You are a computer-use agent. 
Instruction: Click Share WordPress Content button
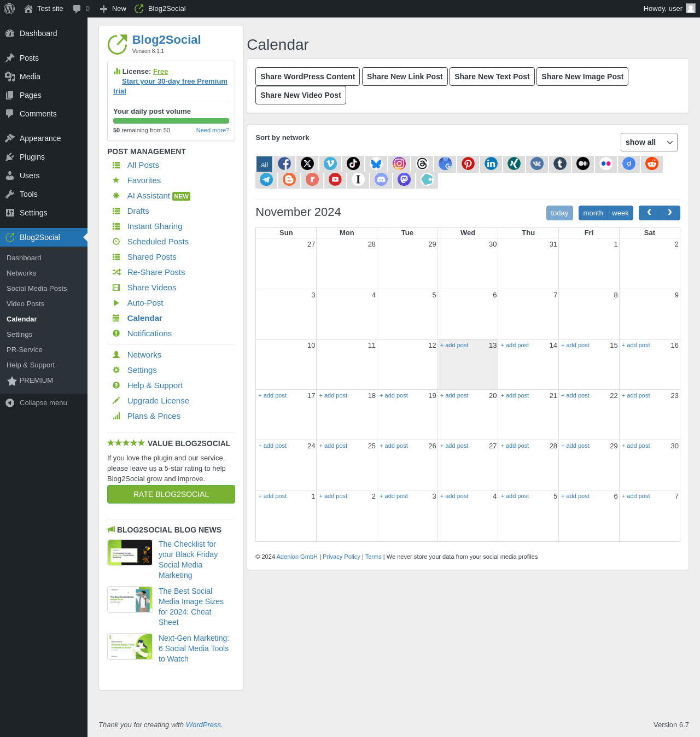pyautogui.click(x=308, y=77)
